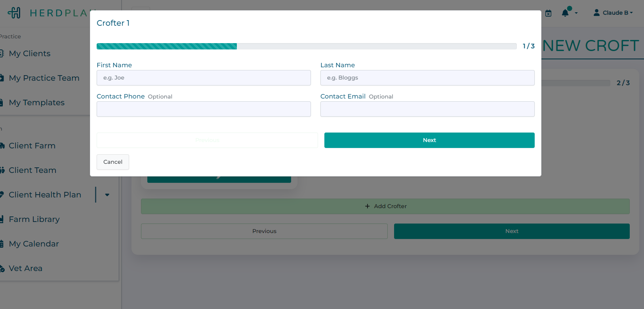
Task: Open My Practice Team menu item
Action: tap(44, 78)
